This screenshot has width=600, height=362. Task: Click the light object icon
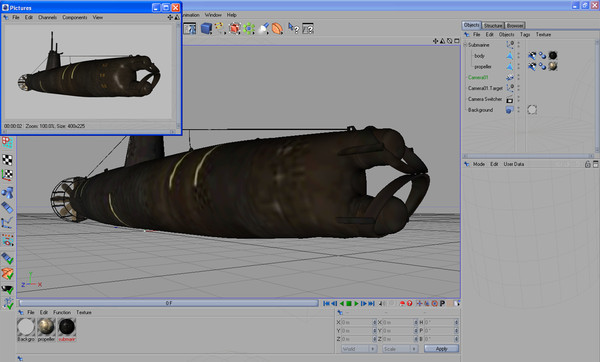click(263, 28)
